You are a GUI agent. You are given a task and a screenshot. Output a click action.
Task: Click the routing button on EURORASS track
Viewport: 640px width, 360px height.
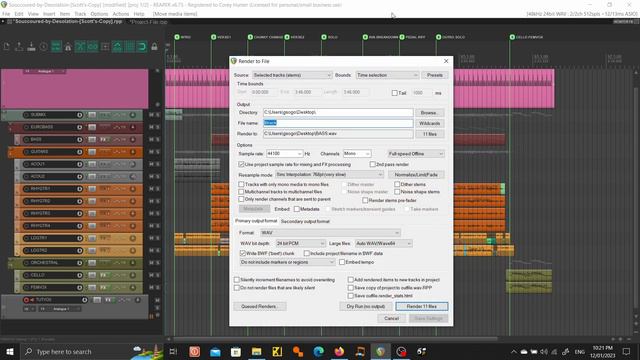[92, 127]
